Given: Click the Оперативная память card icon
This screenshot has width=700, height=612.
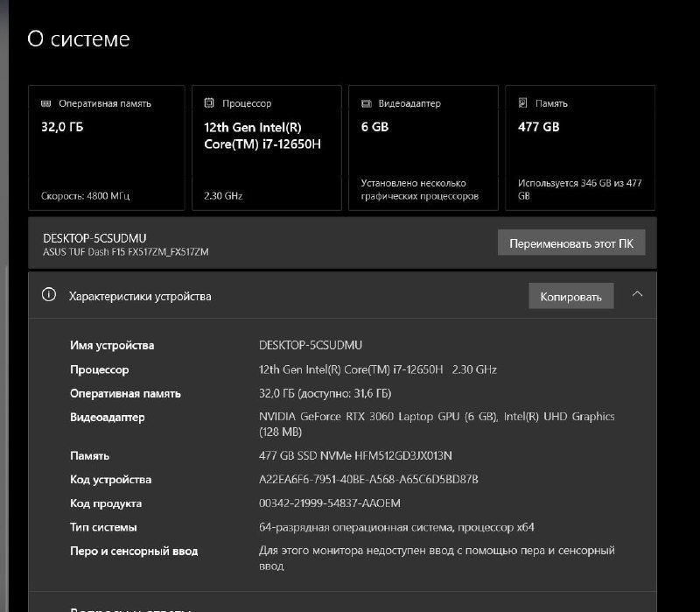Looking at the screenshot, I should [45, 102].
